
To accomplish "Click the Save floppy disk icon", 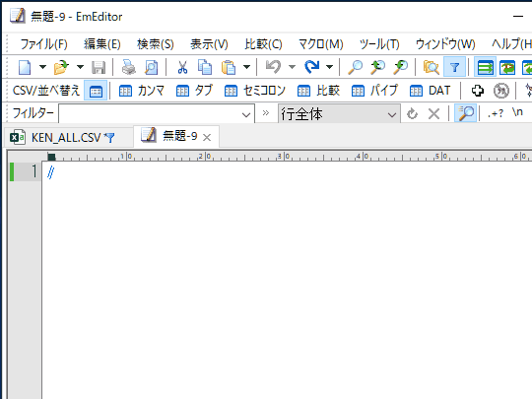I will tap(99, 67).
